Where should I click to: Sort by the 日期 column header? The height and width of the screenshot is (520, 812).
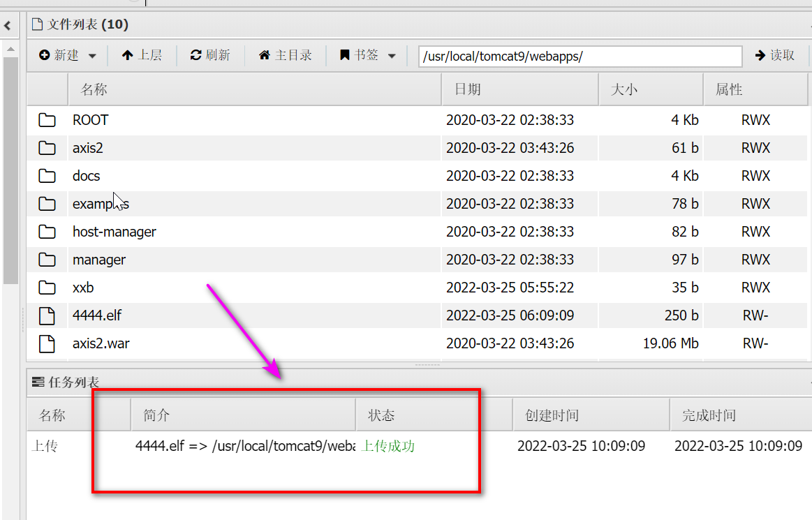520,89
